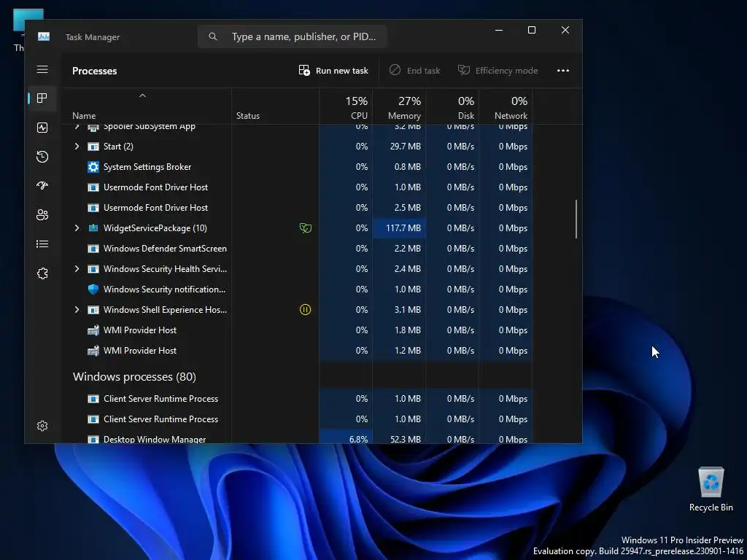Click the 6.8% CPU value

click(358, 439)
